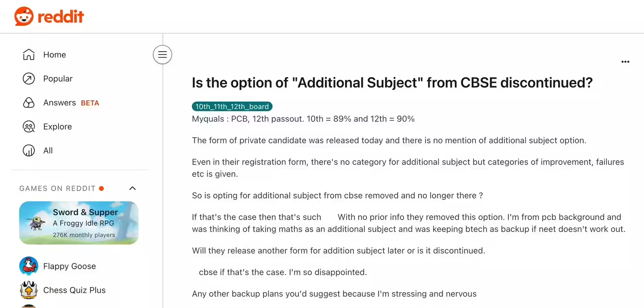Click the Popular arrow icon
This screenshot has width=644, height=308.
coord(29,79)
